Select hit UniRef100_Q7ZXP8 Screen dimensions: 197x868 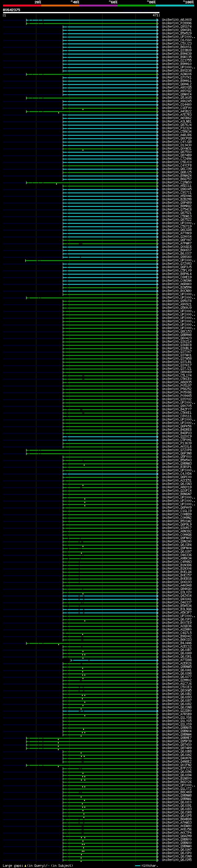177,450
